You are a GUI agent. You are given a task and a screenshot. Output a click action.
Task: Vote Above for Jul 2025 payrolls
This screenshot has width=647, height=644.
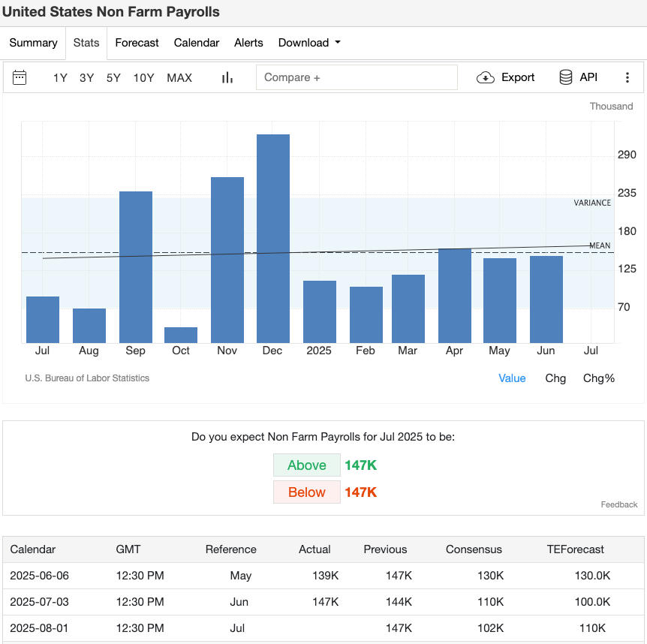(307, 465)
